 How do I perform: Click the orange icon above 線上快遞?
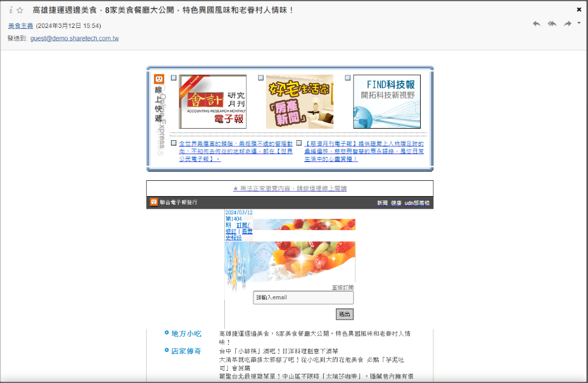159,80
